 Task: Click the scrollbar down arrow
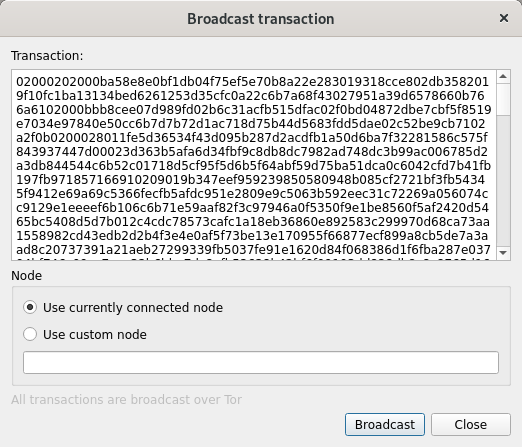tap(503, 253)
